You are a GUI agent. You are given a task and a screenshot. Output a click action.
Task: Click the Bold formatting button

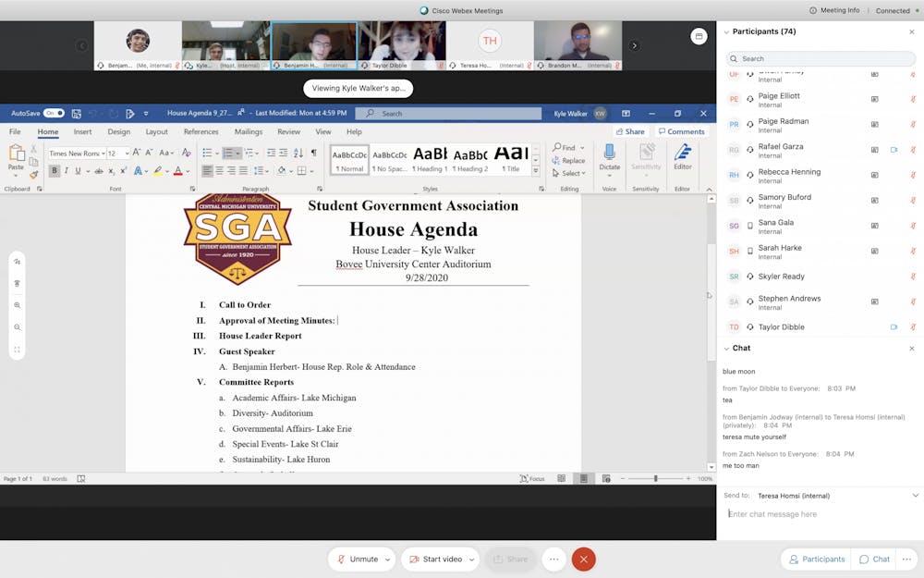55,171
